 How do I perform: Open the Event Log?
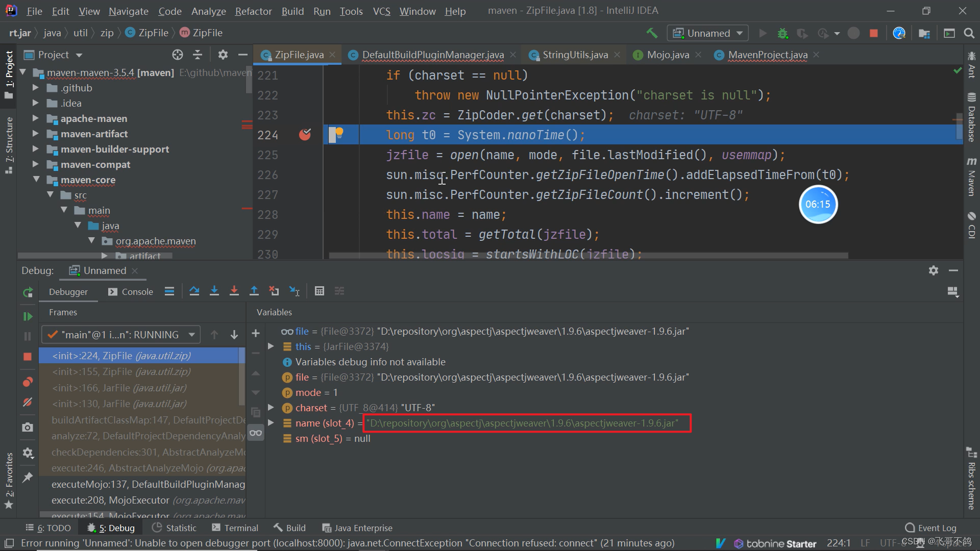point(930,528)
